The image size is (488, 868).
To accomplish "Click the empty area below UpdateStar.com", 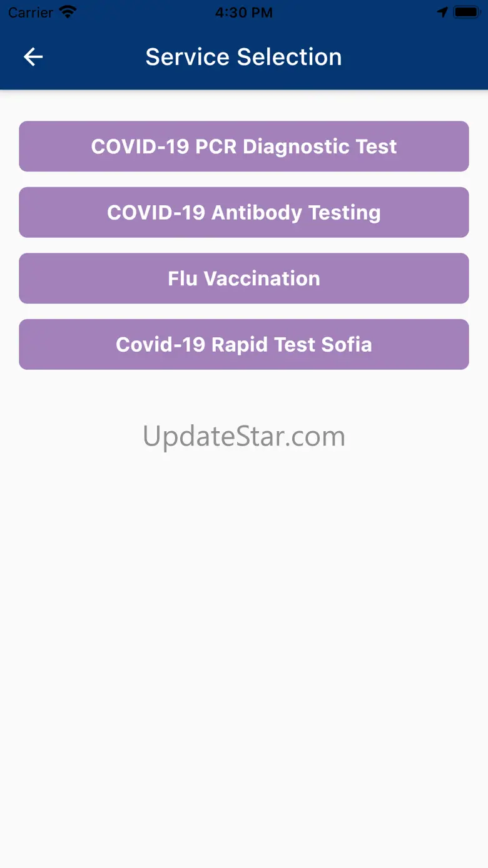I will tap(244, 626).
